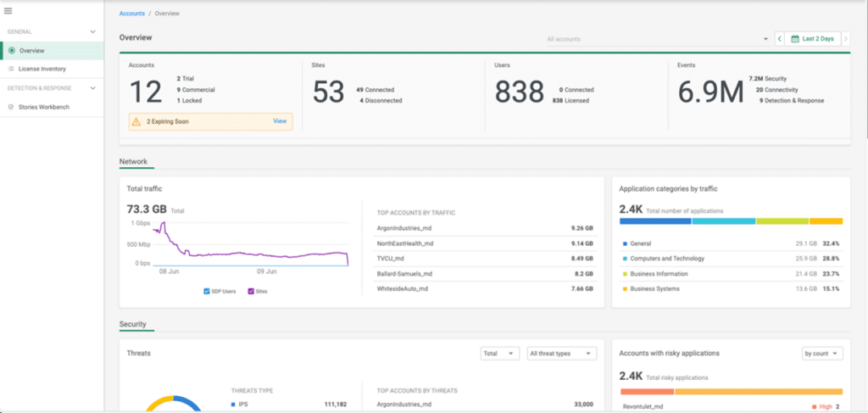868x413 pixels.
Task: Switch to the Network section tab
Action: (133, 162)
